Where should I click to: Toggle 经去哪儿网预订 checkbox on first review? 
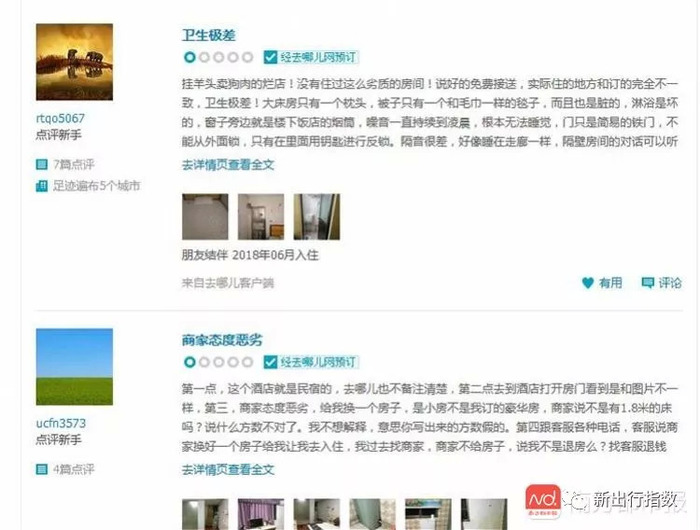point(270,57)
